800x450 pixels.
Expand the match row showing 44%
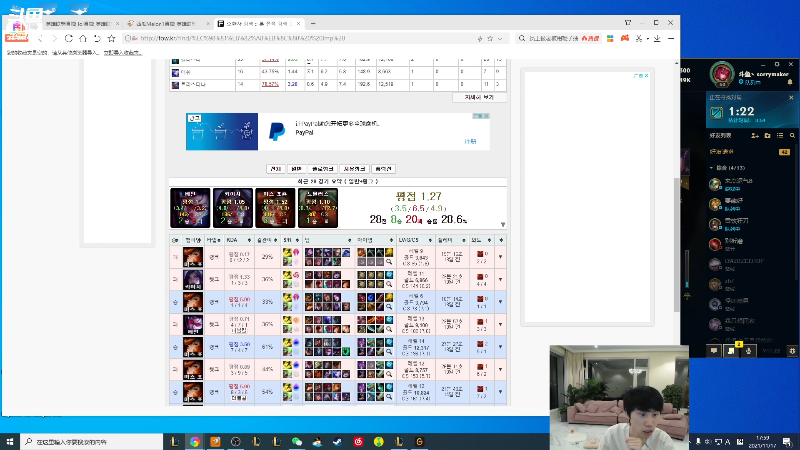(x=500, y=369)
